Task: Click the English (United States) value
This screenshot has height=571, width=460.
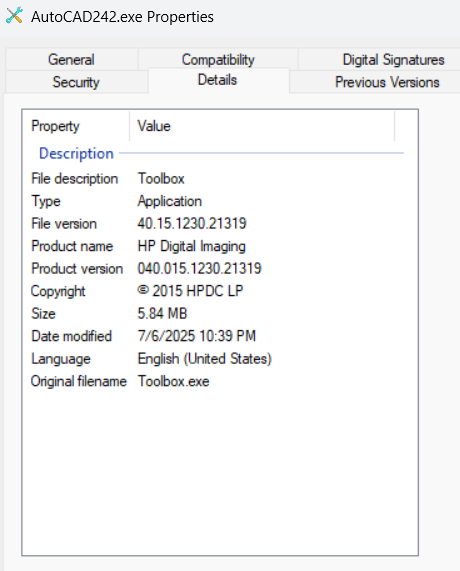Action: click(x=205, y=359)
